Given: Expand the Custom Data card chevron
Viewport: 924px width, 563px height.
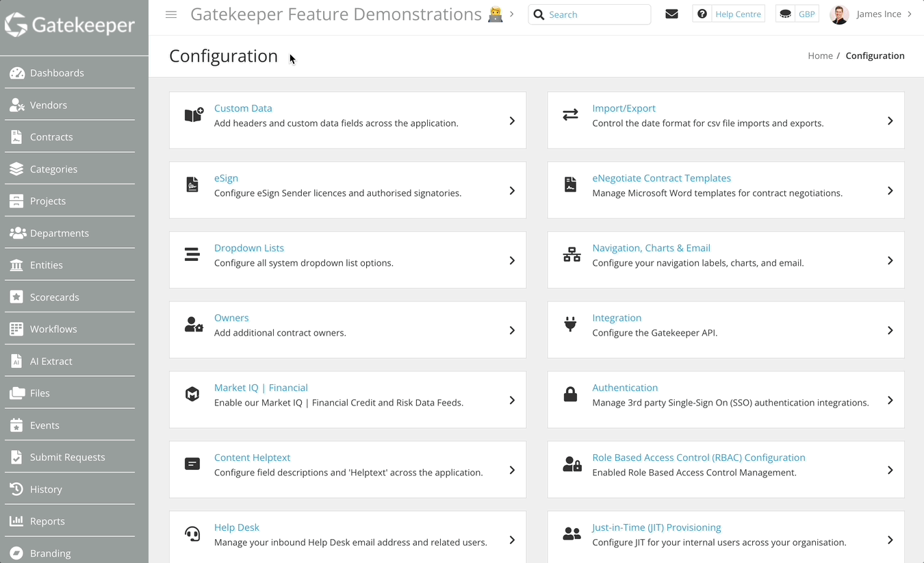Looking at the screenshot, I should pyautogui.click(x=512, y=121).
